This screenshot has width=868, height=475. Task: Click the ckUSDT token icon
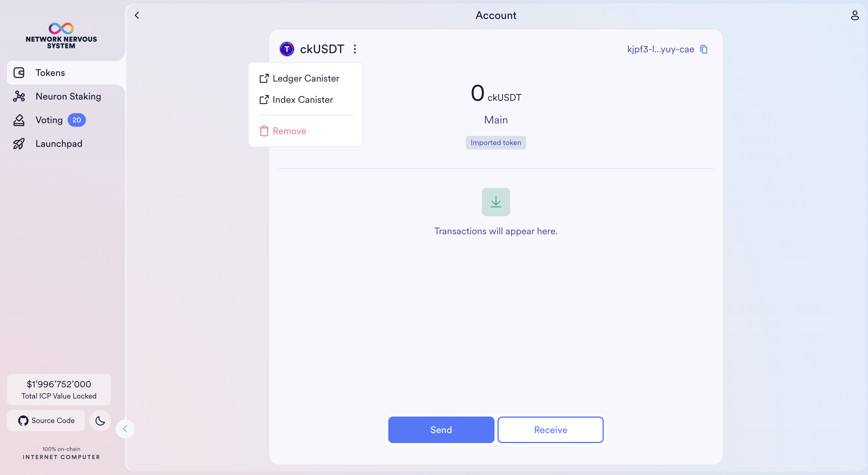(286, 49)
